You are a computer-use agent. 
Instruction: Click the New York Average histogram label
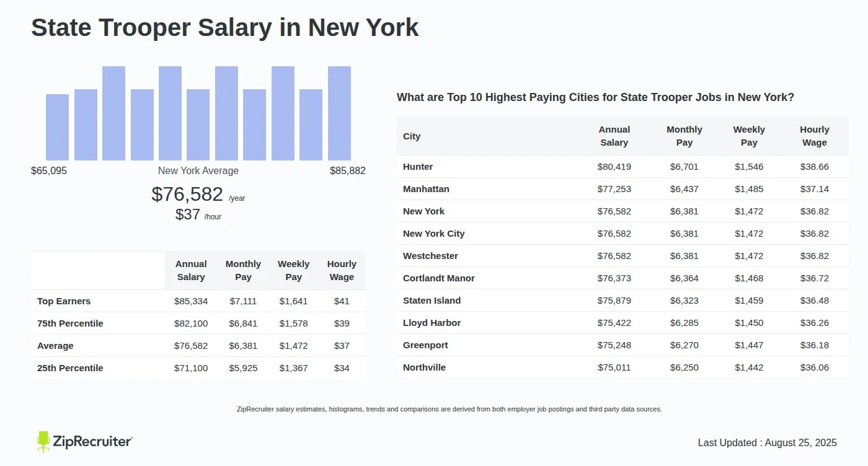(198, 170)
